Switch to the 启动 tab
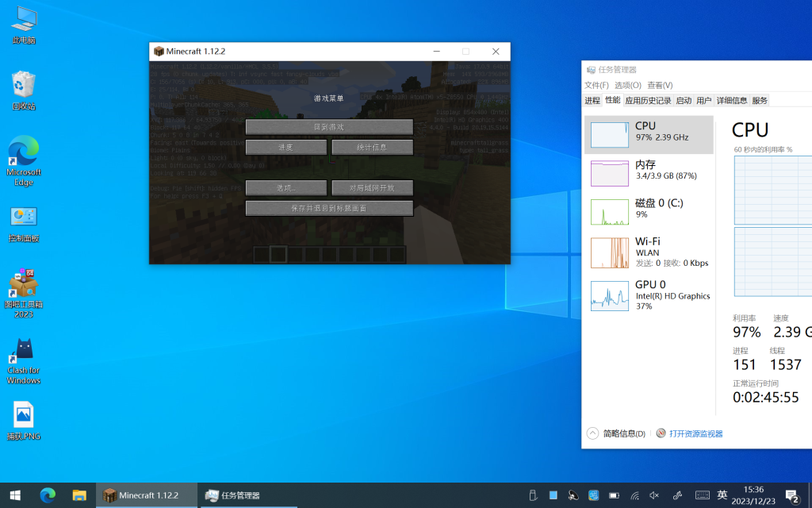This screenshot has width=812, height=508. coord(684,101)
